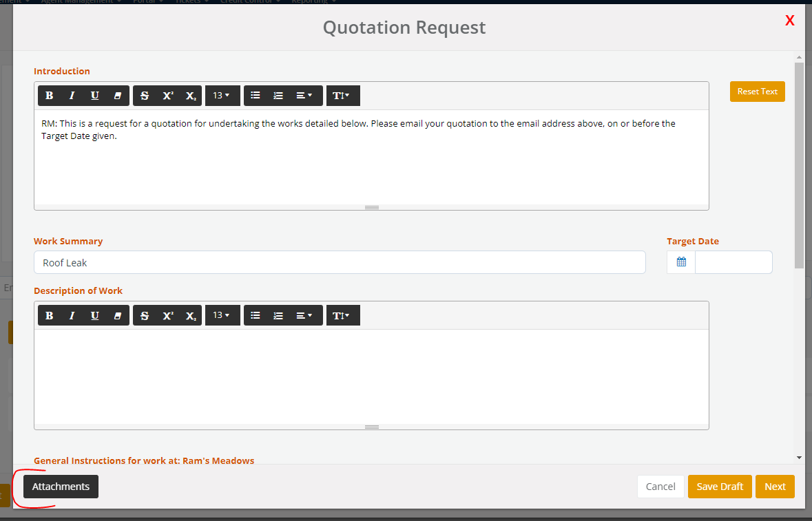Viewport: 812px width, 521px height.
Task: Click the eraser (clear formatting) icon in Introduction toolbar
Action: click(118, 96)
